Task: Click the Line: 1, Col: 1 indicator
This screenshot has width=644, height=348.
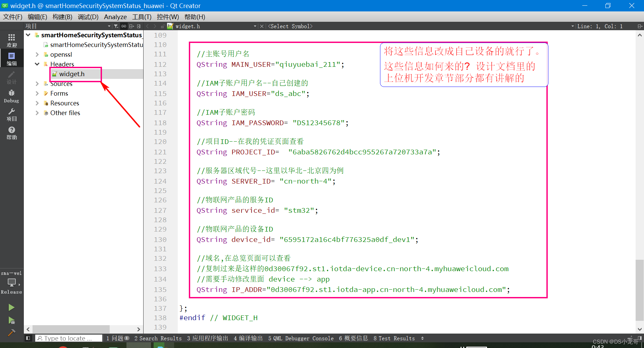Action: point(600,26)
